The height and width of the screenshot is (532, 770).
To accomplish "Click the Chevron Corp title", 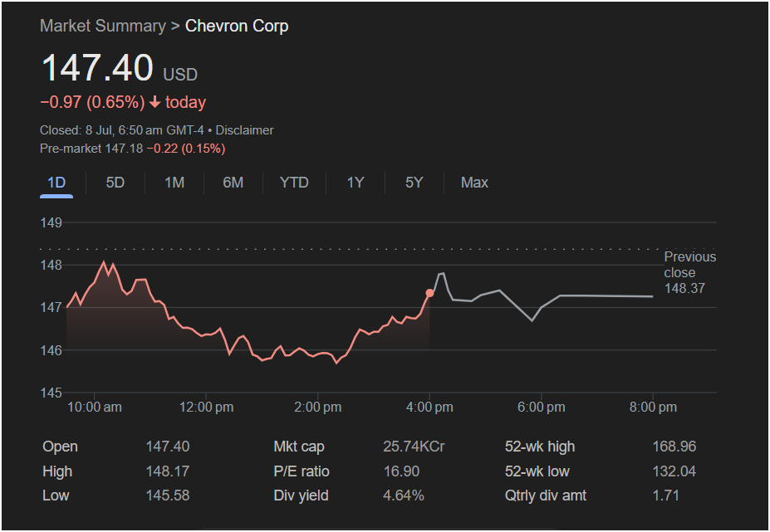I will 237,26.
